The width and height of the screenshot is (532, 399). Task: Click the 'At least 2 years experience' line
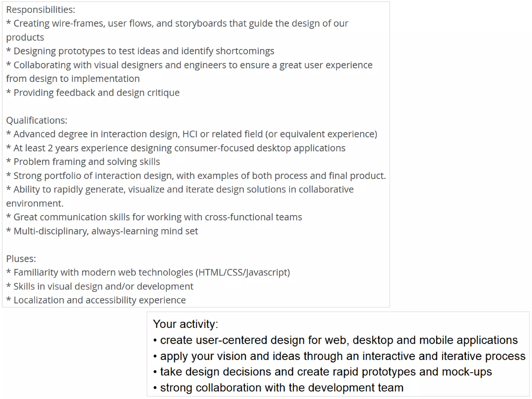[176, 148]
